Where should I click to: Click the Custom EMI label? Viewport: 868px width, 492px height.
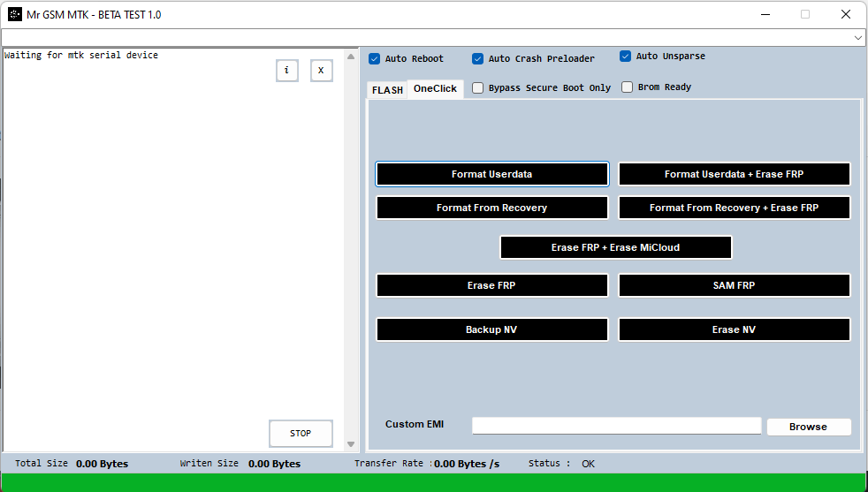click(x=415, y=425)
